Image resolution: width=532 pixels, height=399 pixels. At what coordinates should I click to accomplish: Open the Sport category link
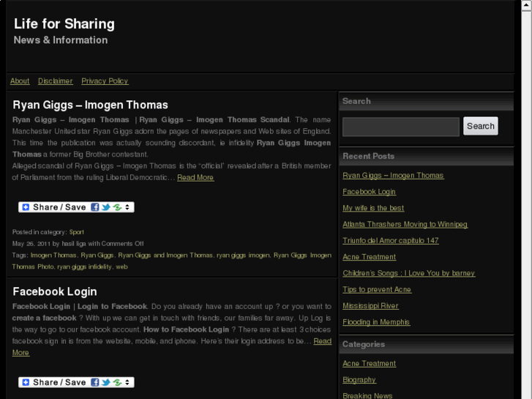click(x=77, y=232)
